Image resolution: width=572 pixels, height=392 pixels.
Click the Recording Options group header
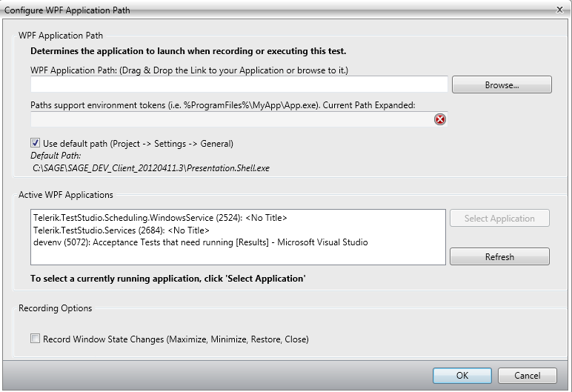tap(56, 308)
